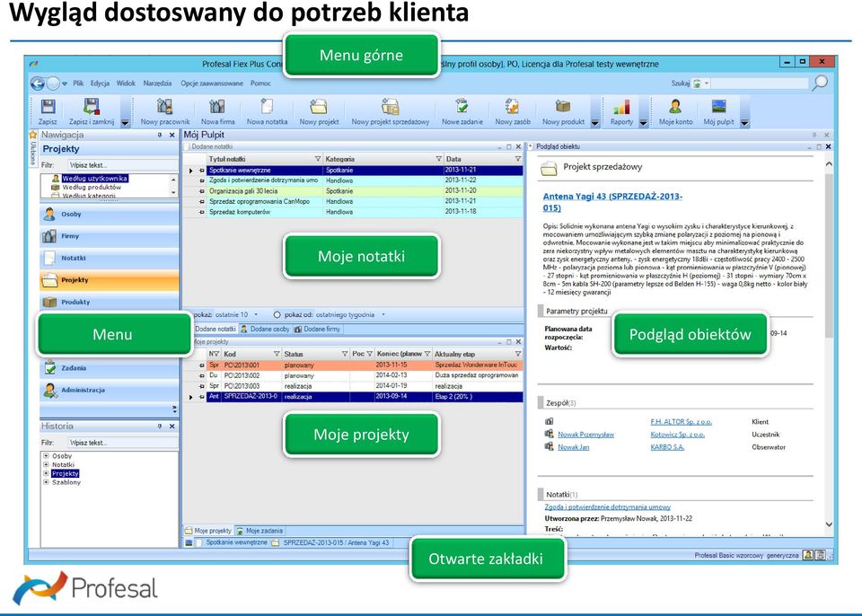
Task: Switch to the Moje zadania tab
Action: tap(259, 531)
